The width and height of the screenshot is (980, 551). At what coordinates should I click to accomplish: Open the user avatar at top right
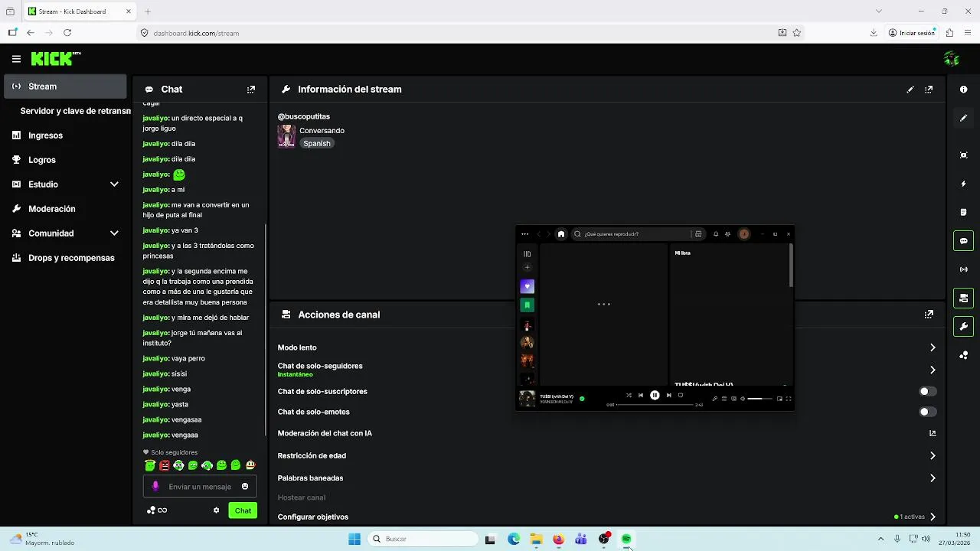pos(952,59)
